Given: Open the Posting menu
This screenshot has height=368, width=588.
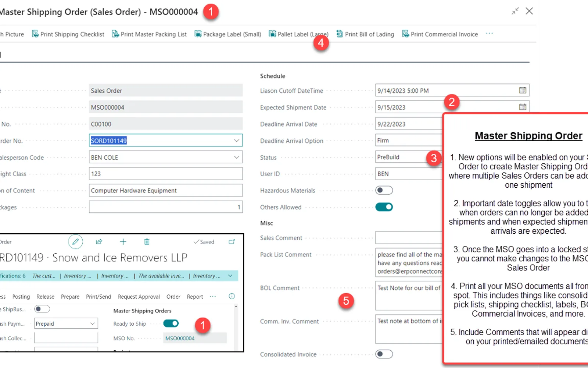Looking at the screenshot, I should point(21,297).
